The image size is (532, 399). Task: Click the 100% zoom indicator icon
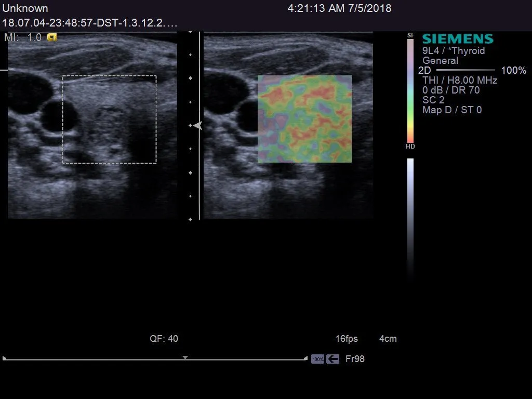(x=317, y=359)
